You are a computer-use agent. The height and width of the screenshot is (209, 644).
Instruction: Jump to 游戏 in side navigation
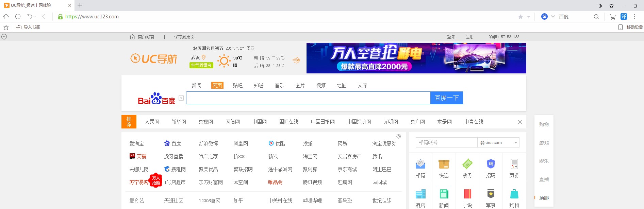click(544, 143)
